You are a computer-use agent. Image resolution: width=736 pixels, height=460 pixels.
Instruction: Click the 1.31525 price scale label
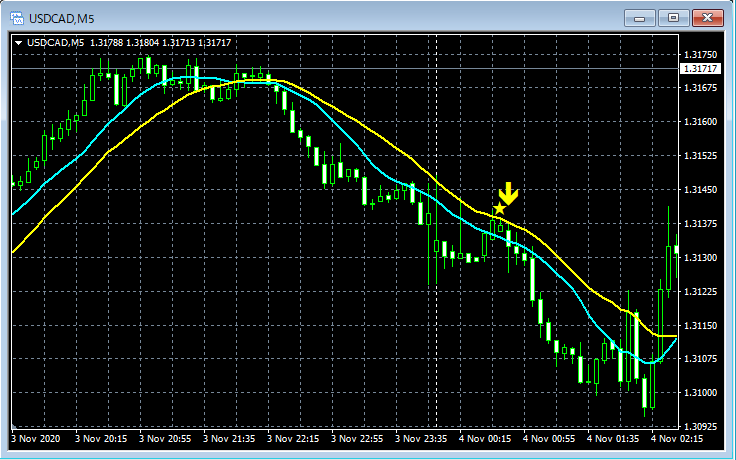click(700, 155)
